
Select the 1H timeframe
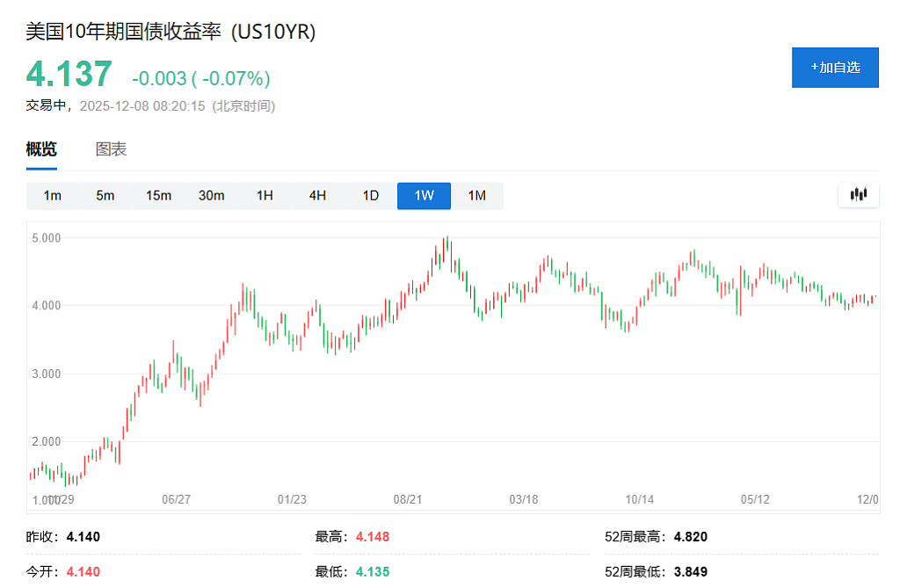click(x=265, y=196)
